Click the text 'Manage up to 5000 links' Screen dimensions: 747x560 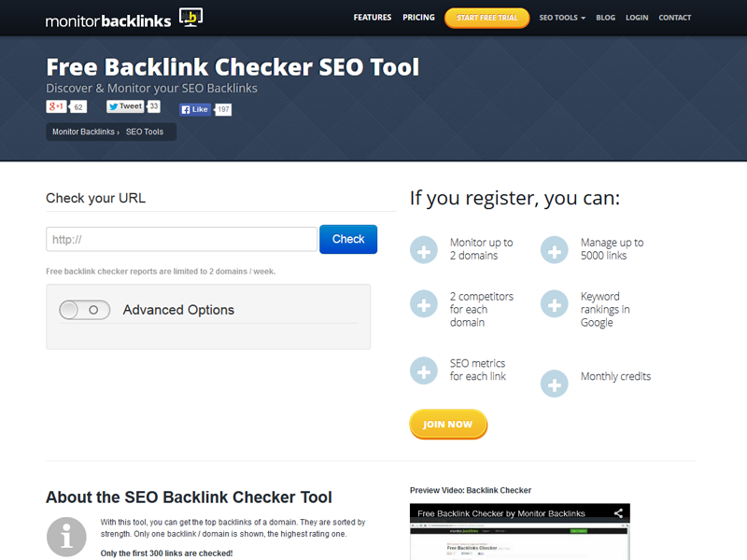[x=612, y=249]
